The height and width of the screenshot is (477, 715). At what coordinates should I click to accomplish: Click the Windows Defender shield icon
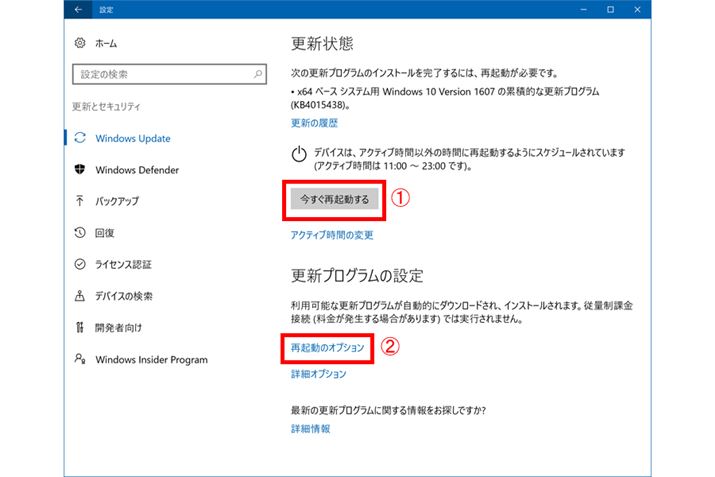point(80,170)
